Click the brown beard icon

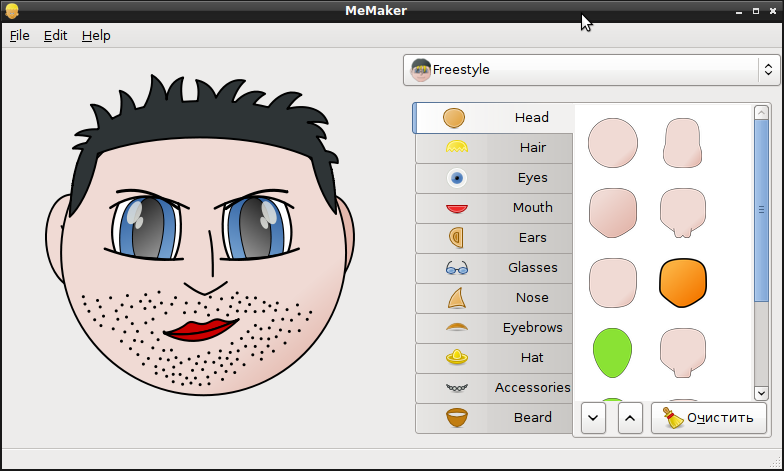(x=456, y=418)
